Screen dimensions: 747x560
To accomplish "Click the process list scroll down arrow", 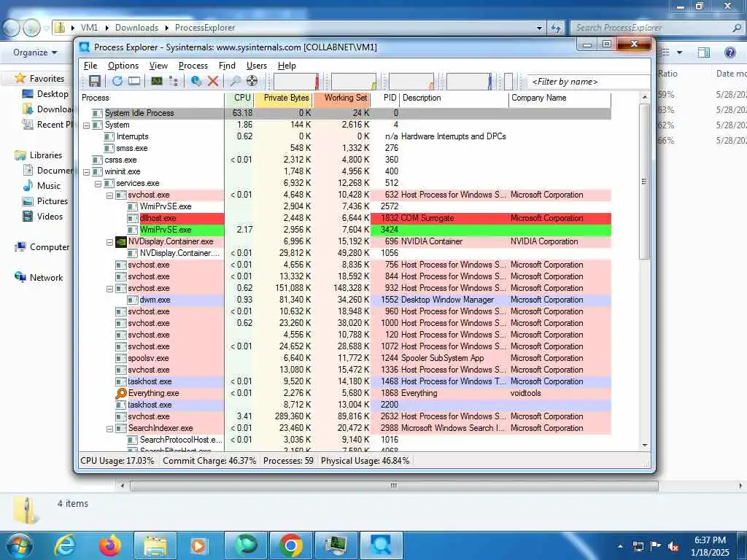I will pos(644,446).
